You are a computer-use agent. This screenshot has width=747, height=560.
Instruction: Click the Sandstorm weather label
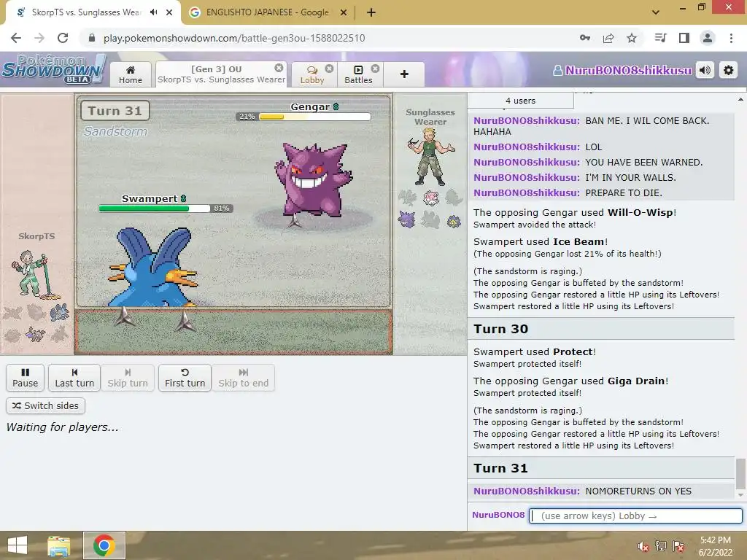pos(115,131)
